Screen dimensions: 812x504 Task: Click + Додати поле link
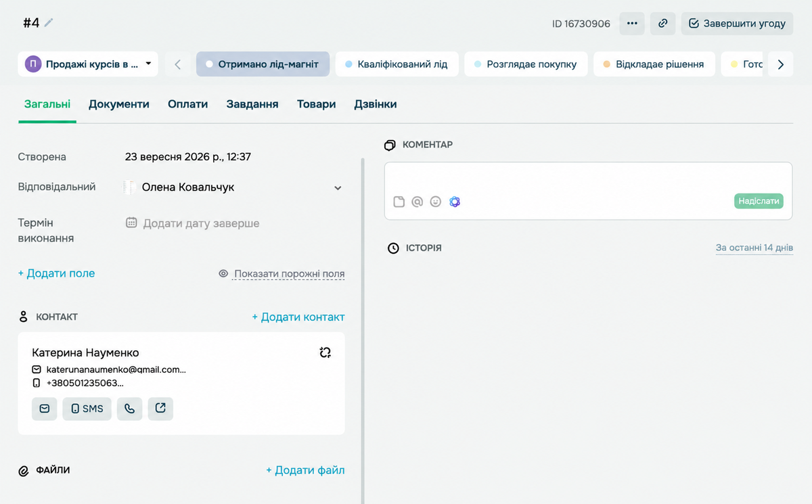(x=56, y=273)
